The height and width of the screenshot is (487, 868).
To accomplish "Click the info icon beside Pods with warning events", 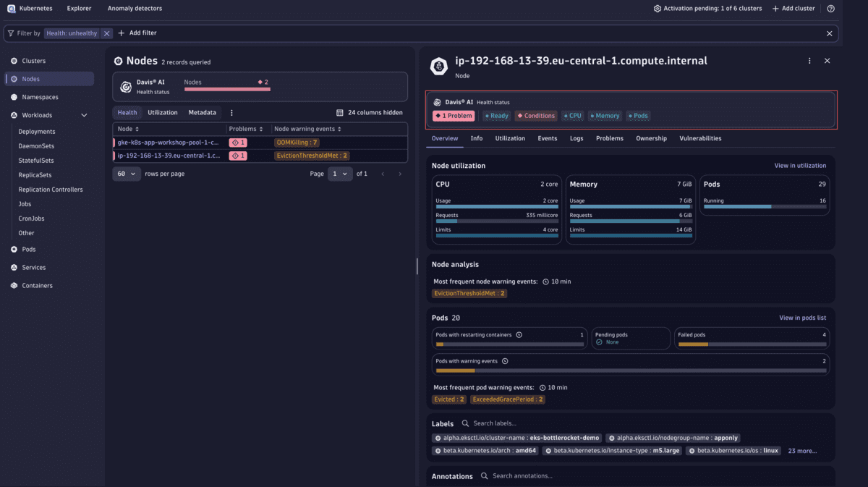I will (x=505, y=361).
